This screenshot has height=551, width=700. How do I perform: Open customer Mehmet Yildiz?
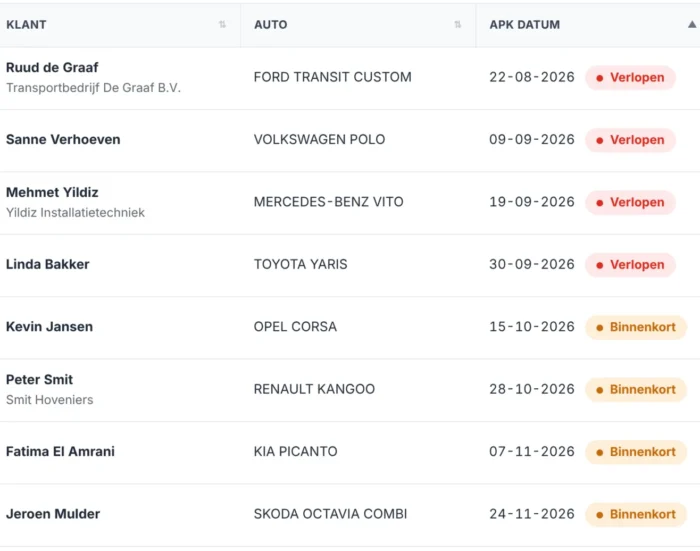point(52,192)
